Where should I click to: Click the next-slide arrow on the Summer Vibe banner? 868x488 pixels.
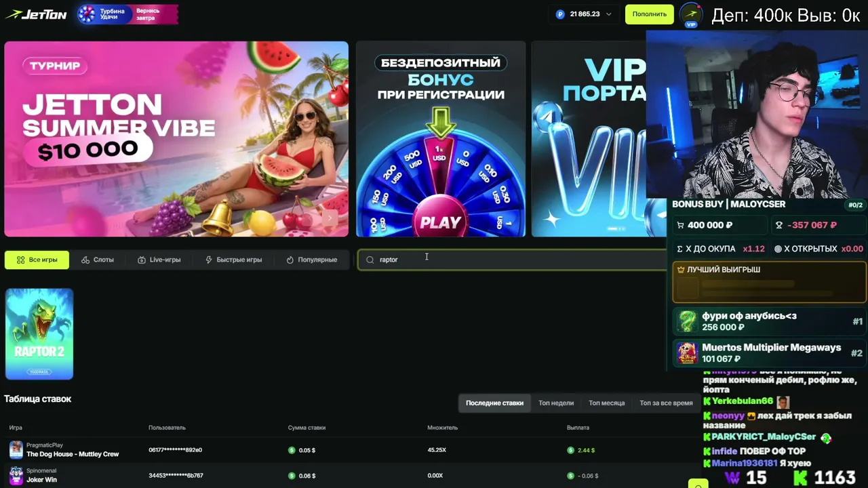click(x=330, y=218)
